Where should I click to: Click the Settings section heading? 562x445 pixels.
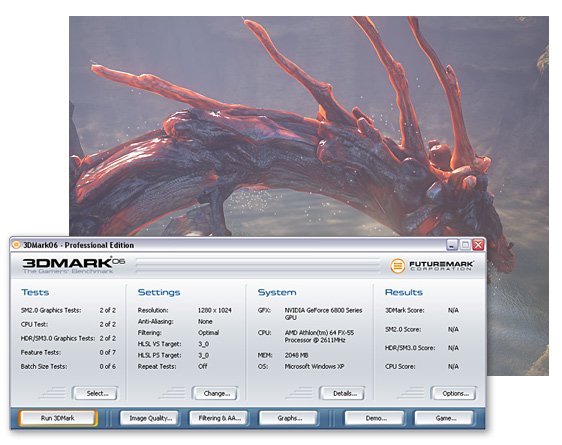pos(159,292)
